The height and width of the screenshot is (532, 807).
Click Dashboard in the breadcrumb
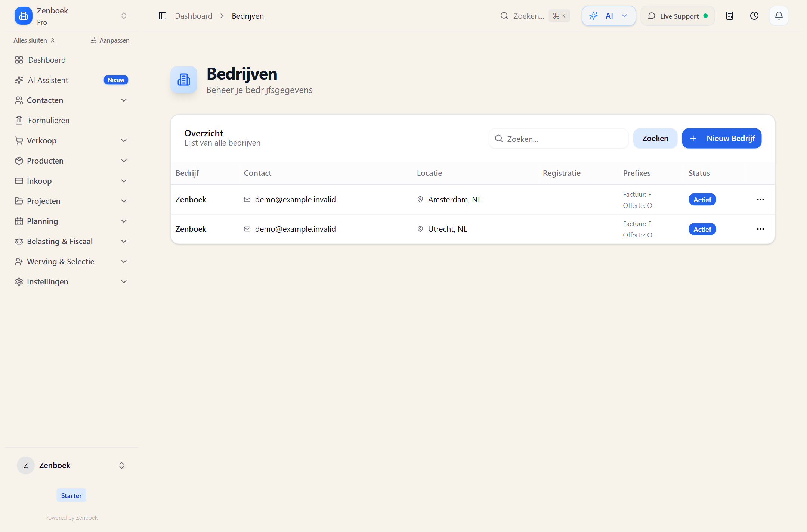tap(194, 16)
